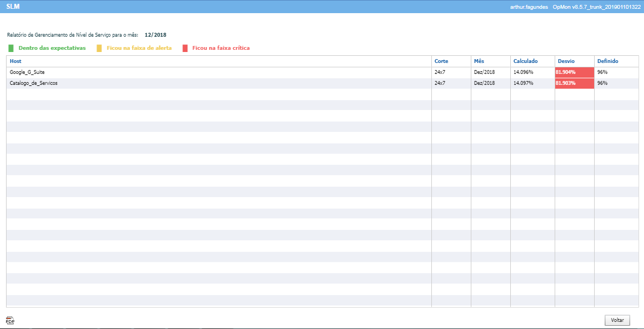Export report using the PDF icon
This screenshot has width=644, height=329.
10,320
